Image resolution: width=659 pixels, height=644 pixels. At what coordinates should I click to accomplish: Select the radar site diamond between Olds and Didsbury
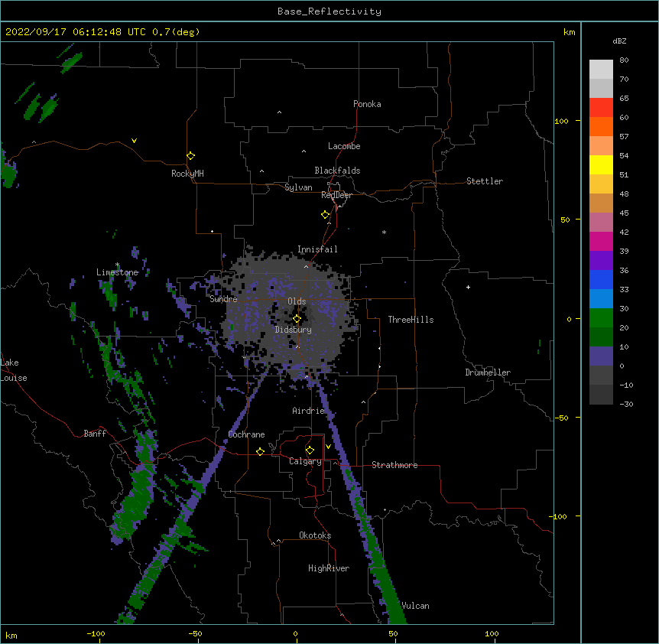297,319
